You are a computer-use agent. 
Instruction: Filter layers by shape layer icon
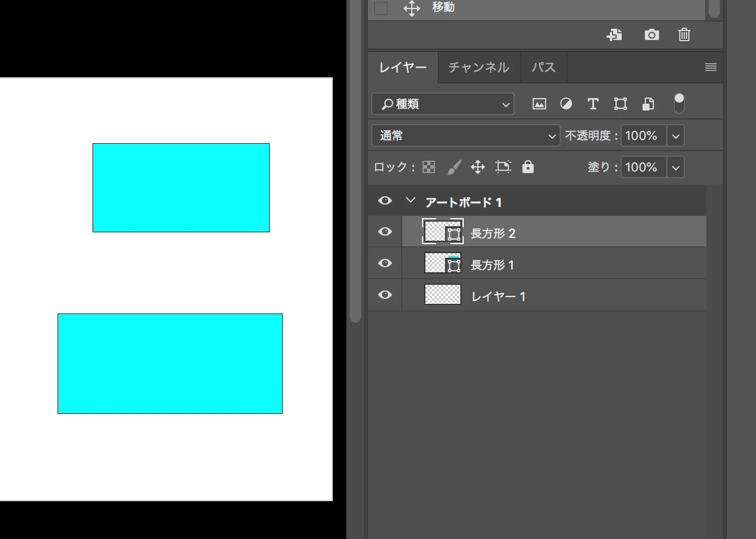coord(621,104)
